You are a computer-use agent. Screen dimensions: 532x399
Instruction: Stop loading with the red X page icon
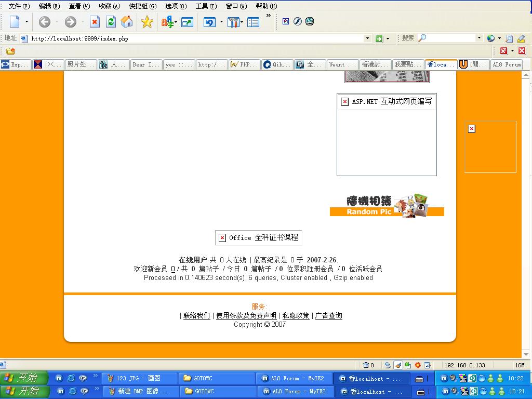click(95, 22)
